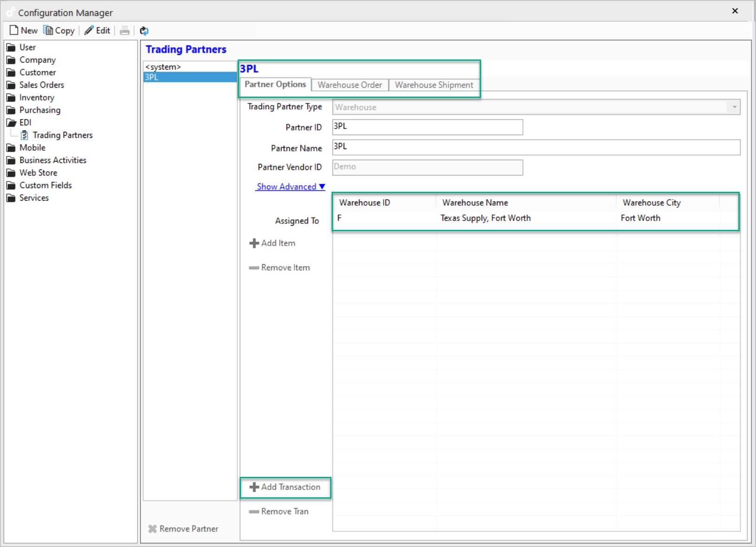Click the Remove Item minus icon
Image resolution: width=756 pixels, height=547 pixels.
[x=254, y=267]
